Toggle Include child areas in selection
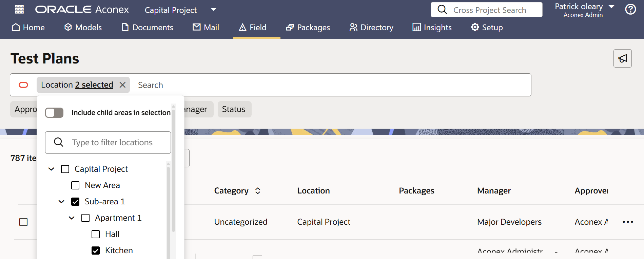Screen dimensions: 644x259 [54, 113]
